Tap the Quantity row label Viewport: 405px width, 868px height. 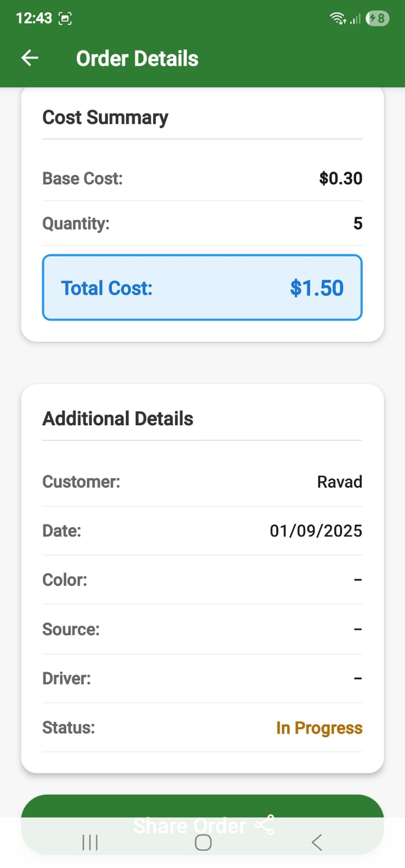coord(76,224)
